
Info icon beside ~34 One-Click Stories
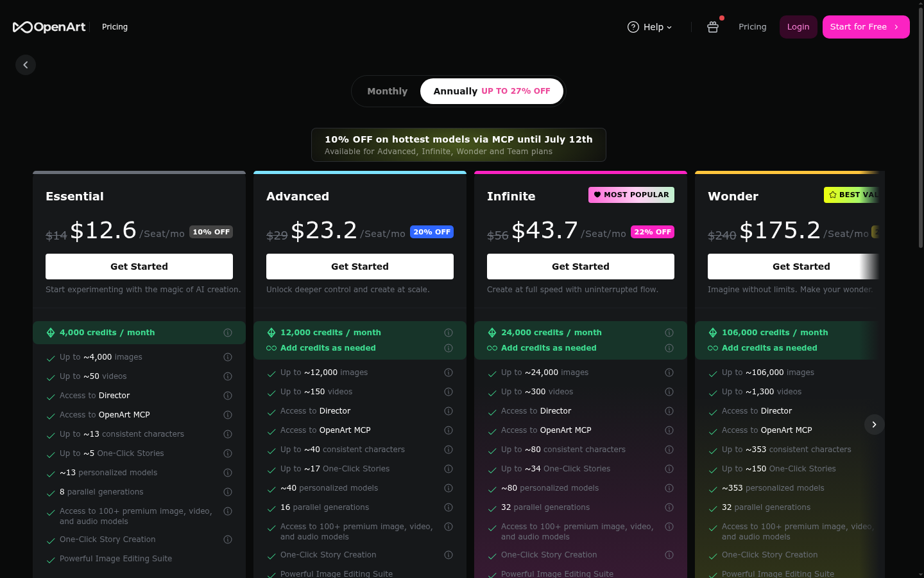[x=669, y=469]
